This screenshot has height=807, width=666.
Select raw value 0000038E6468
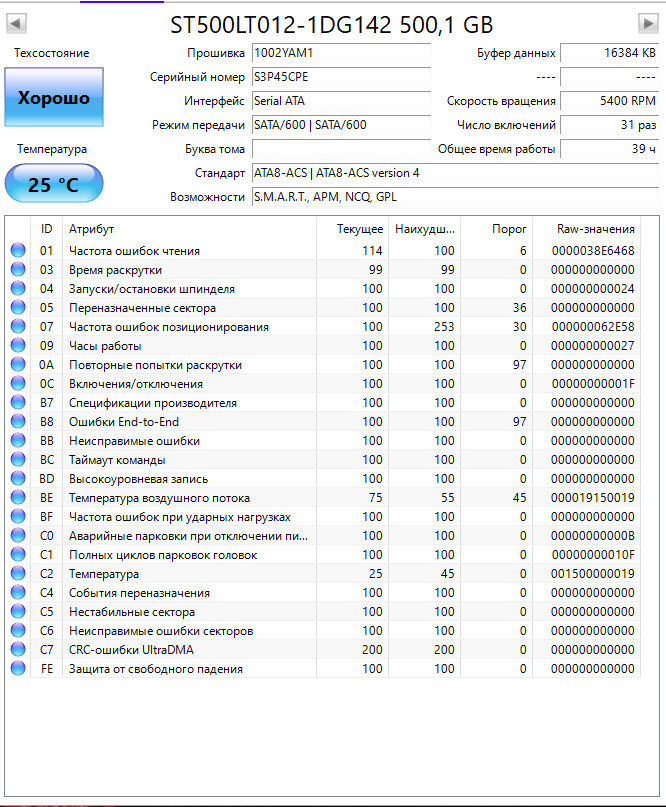[x=593, y=251]
